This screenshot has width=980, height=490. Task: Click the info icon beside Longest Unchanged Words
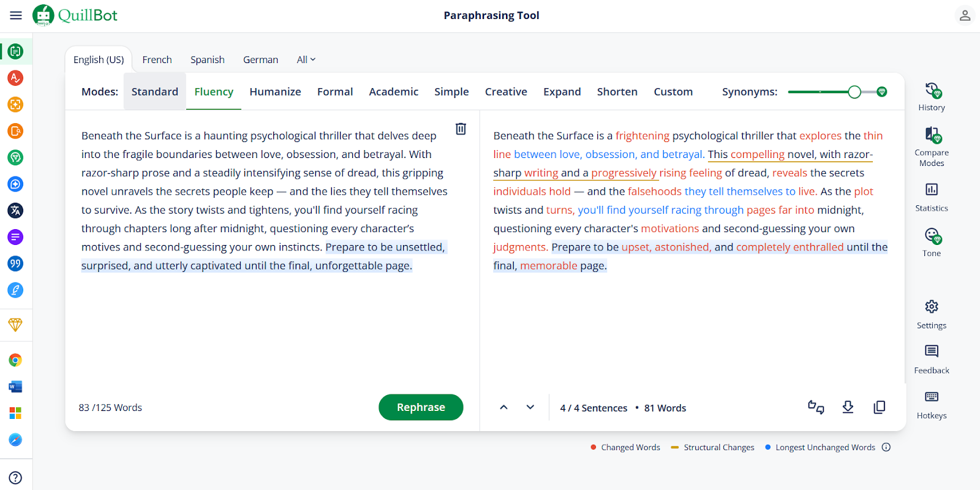(886, 447)
